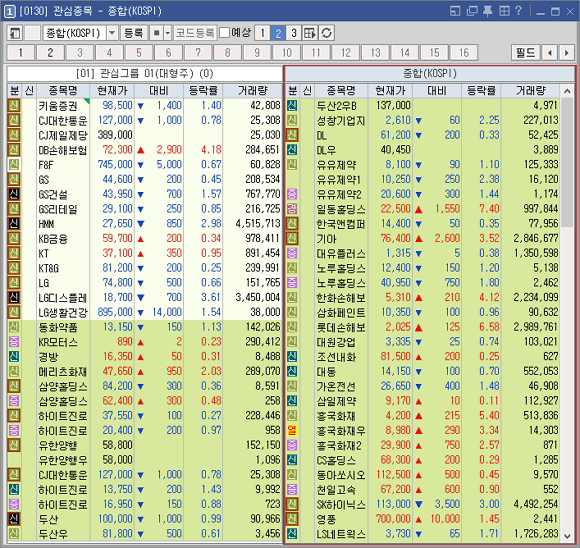Click the right arrow button next to 필드
Image resolution: width=580 pixels, height=548 pixels.
[x=566, y=53]
